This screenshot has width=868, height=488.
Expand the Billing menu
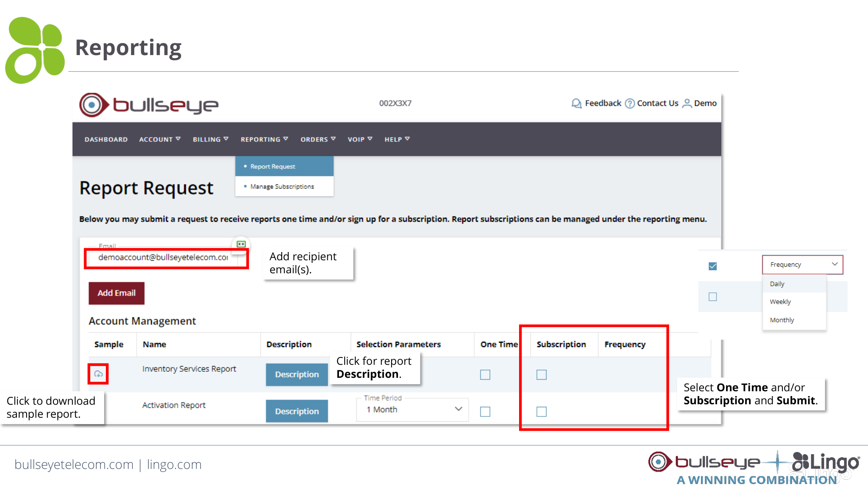pos(210,139)
